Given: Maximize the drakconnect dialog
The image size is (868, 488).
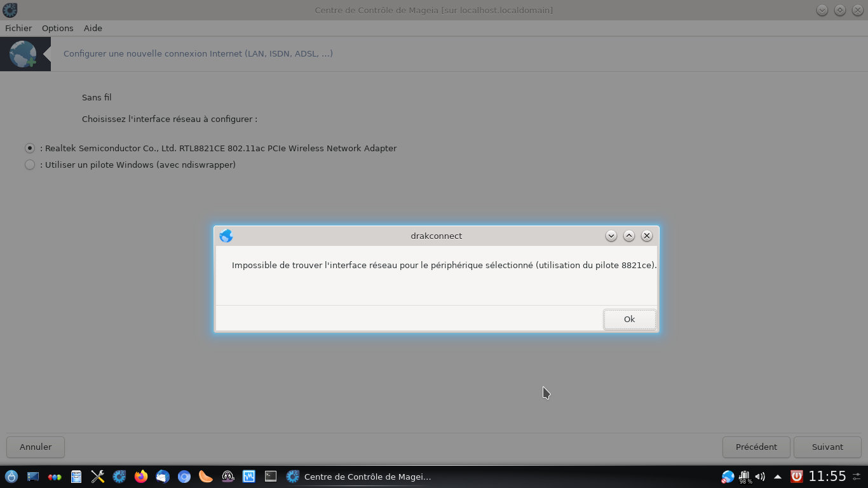Looking at the screenshot, I should (x=629, y=236).
